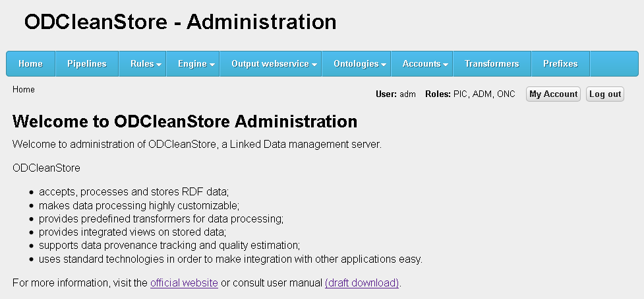The height and width of the screenshot is (299, 644).
Task: Click the Home breadcrumb link
Action: coord(23,89)
